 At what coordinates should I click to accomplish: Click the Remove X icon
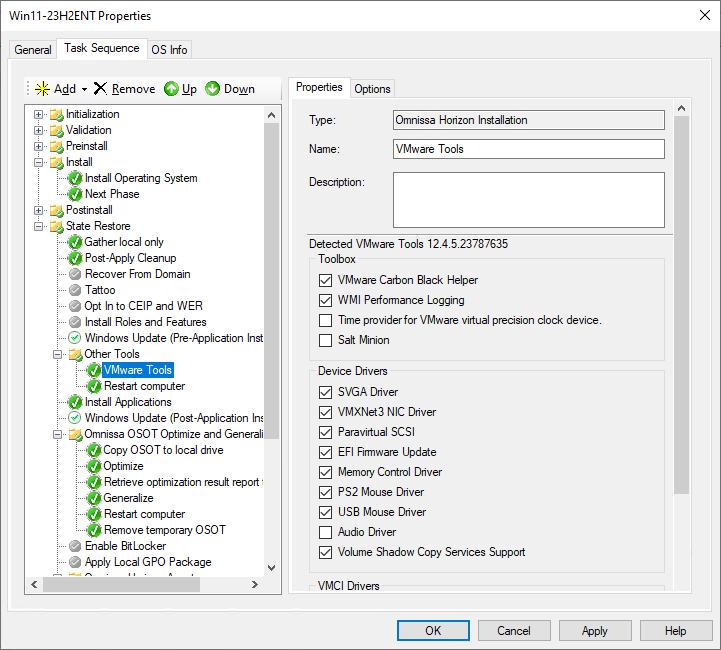[x=100, y=89]
